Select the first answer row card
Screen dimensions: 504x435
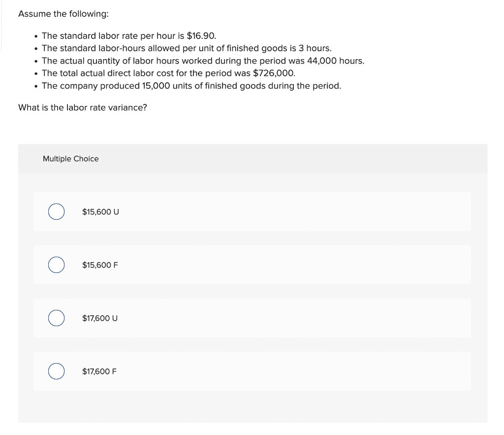252,211
